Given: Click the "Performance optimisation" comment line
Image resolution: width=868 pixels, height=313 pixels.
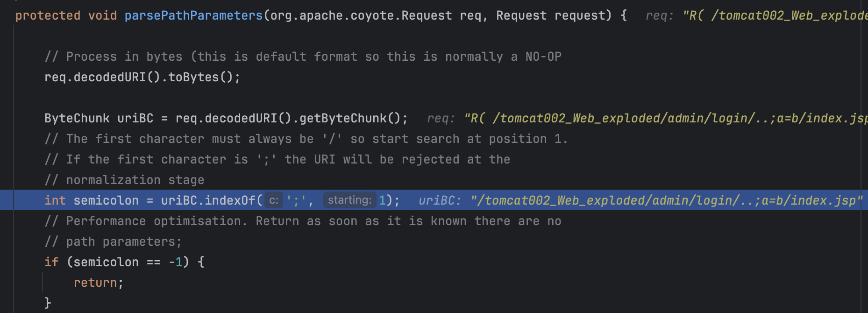Looking at the screenshot, I should [x=303, y=221].
